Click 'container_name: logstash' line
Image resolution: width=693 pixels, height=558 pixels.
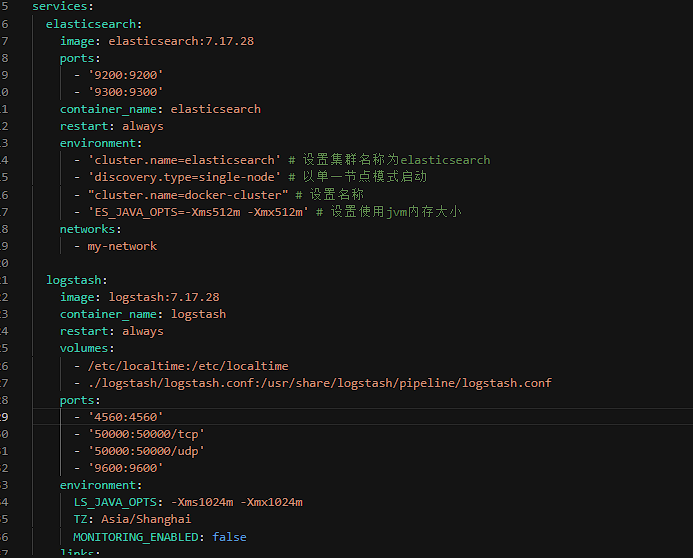click(x=143, y=314)
